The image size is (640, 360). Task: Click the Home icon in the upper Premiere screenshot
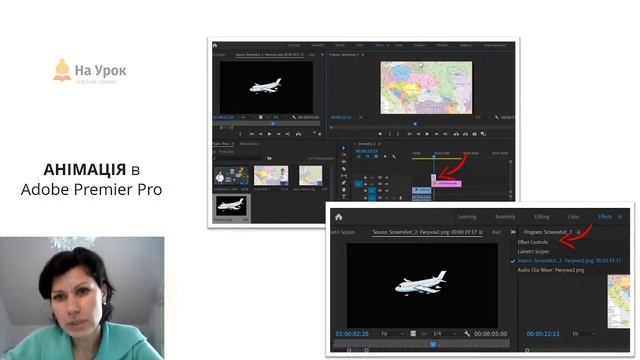pyautogui.click(x=215, y=45)
